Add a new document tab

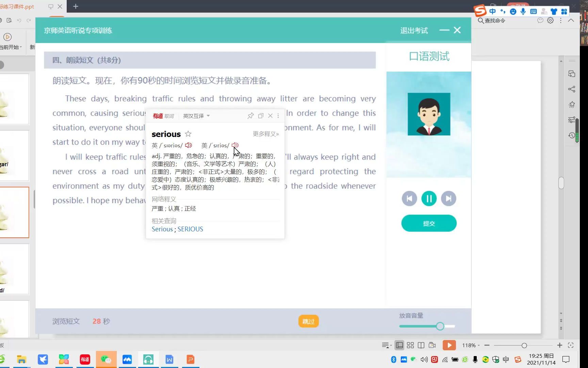(x=76, y=6)
